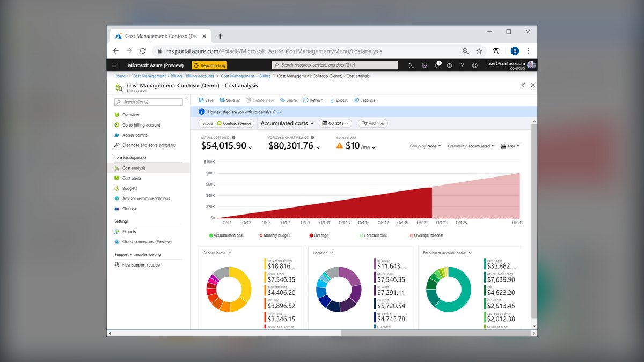The width and height of the screenshot is (644, 362).
Task: Open the Accumulated costs view dropdown
Action: [287, 123]
